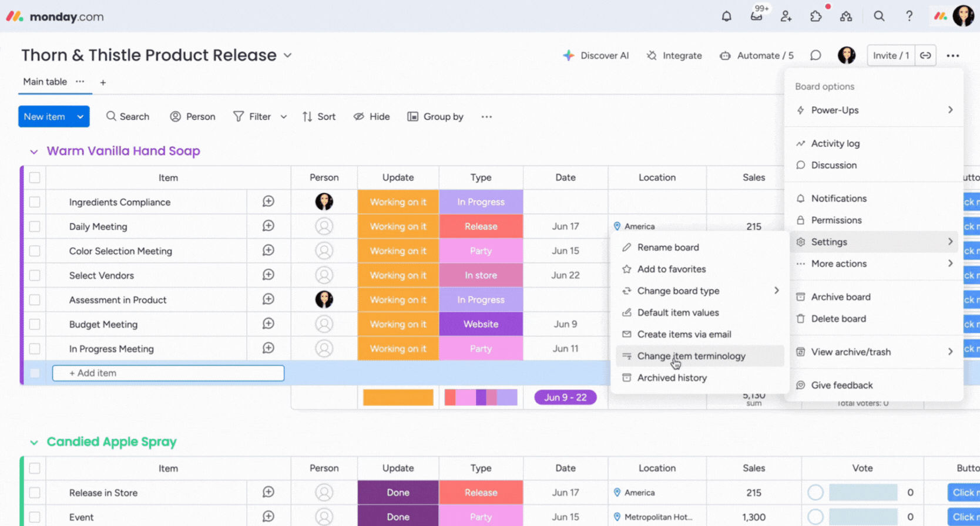This screenshot has width=980, height=526.
Task: Collapse the Candied Apple Spray group
Action: click(x=34, y=442)
